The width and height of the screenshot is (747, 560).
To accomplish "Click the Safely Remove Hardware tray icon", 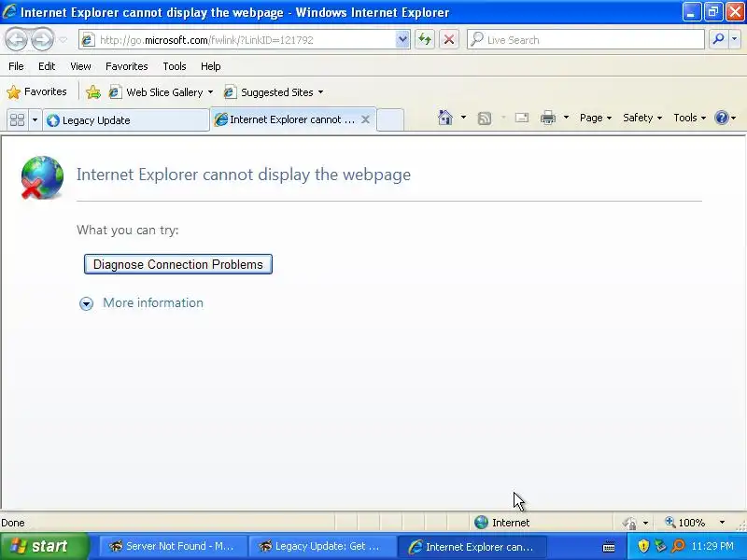I will [x=660, y=546].
